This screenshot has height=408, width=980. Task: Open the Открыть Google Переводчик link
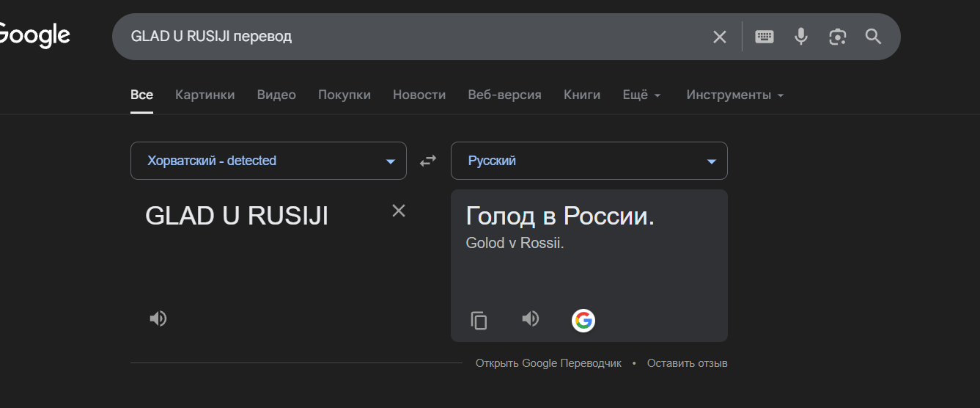click(x=548, y=363)
